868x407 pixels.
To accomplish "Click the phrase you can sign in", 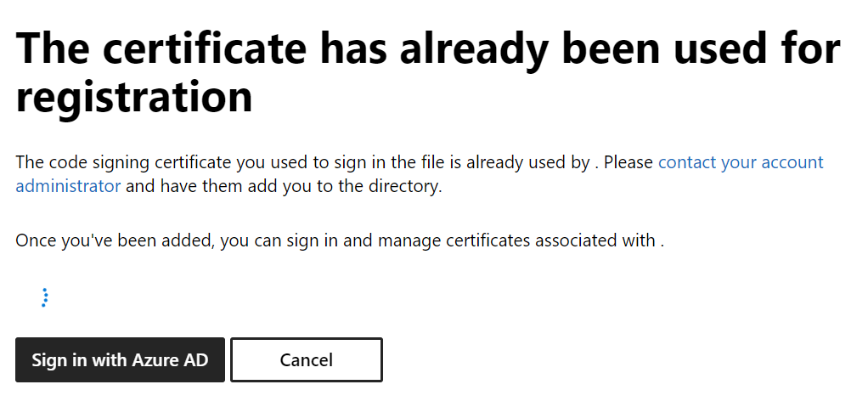I will pos(279,241).
